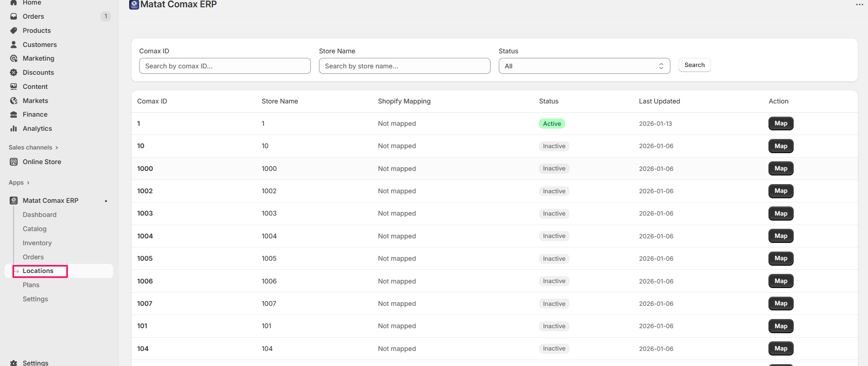Focus the Comax ID search field

click(225, 66)
